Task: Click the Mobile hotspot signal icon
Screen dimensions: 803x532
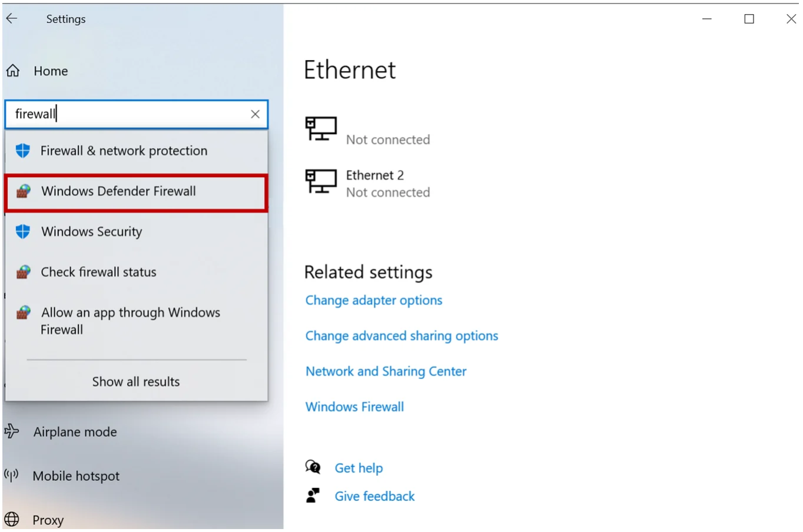Action: tap(11, 476)
